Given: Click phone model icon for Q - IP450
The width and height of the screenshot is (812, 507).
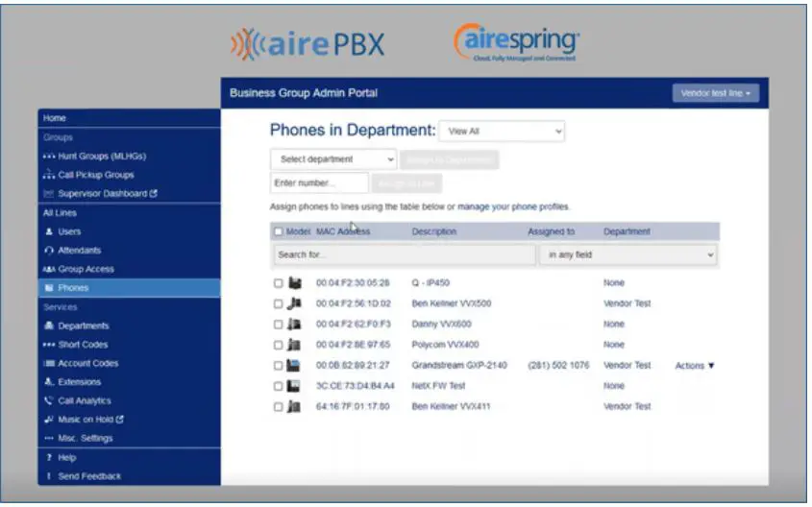Looking at the screenshot, I should click(x=295, y=283).
